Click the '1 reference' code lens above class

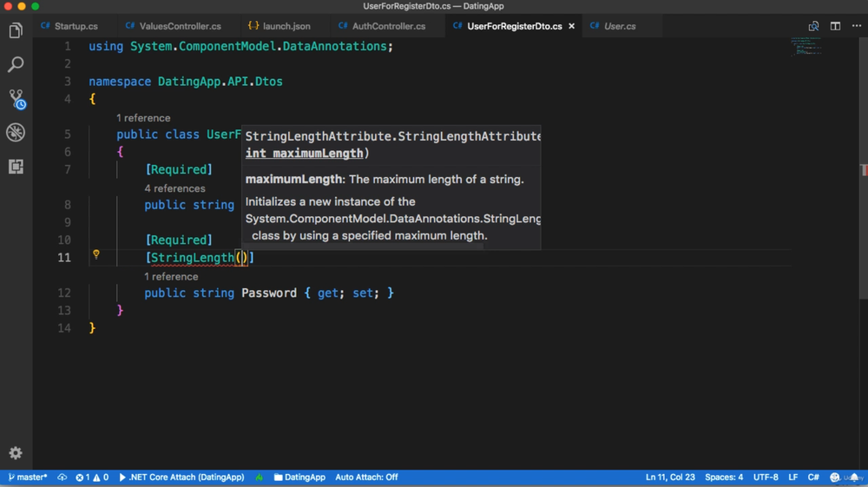pyautogui.click(x=143, y=118)
